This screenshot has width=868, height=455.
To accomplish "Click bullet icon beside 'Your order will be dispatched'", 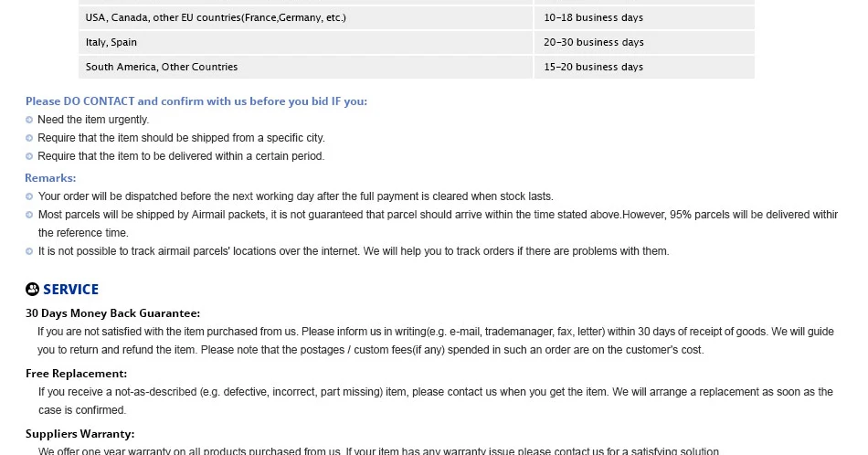I will coord(29,196).
